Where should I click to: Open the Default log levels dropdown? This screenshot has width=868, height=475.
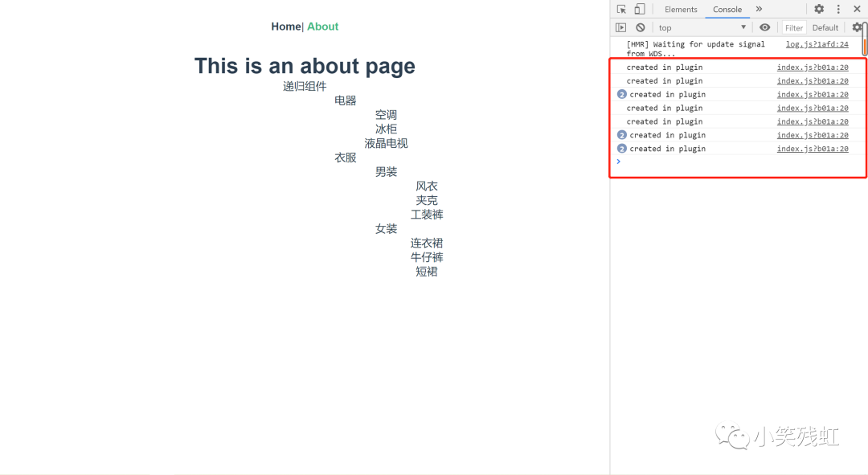tap(825, 27)
